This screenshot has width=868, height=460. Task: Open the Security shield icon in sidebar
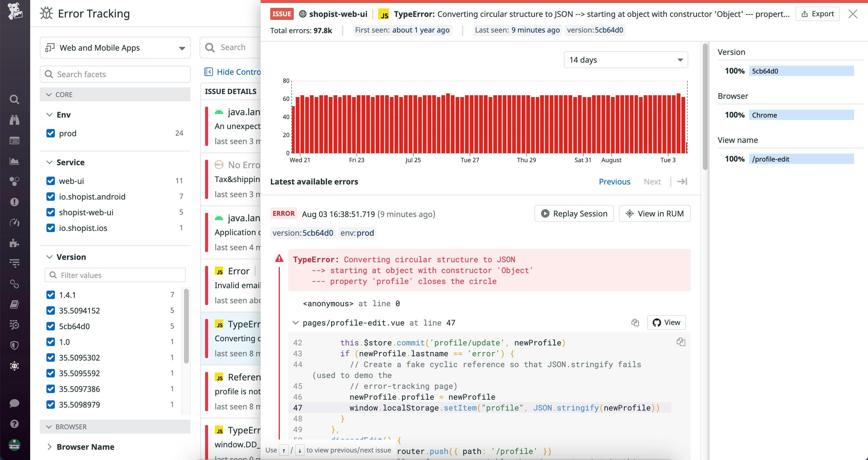[x=14, y=345]
